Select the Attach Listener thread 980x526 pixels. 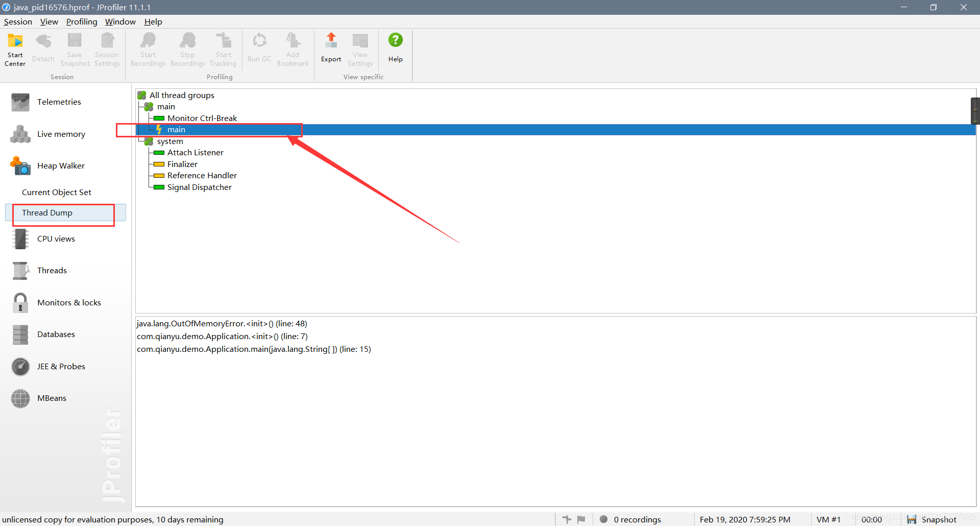[x=195, y=153]
